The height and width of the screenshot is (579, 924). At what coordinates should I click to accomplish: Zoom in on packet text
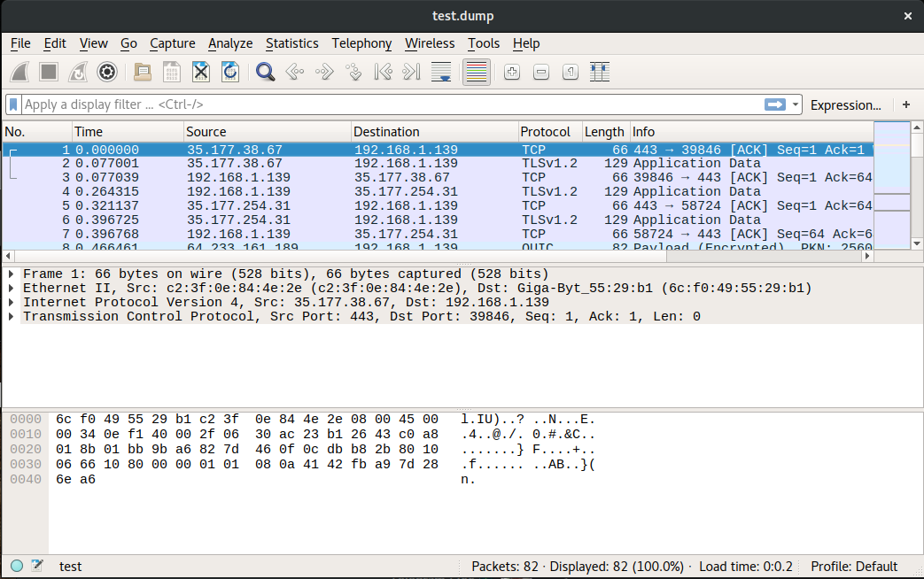(511, 73)
